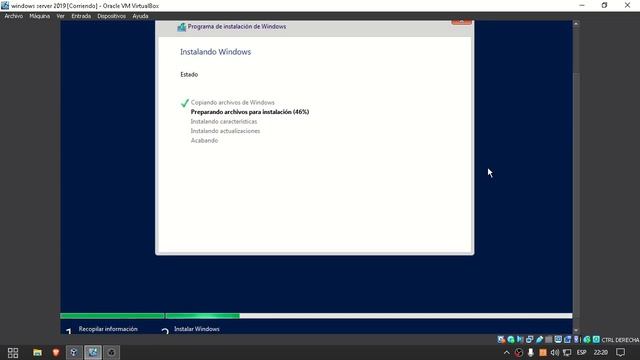Click the CTRL DERECHA host key label
Viewport: 640px width, 360px height.
tap(620, 340)
